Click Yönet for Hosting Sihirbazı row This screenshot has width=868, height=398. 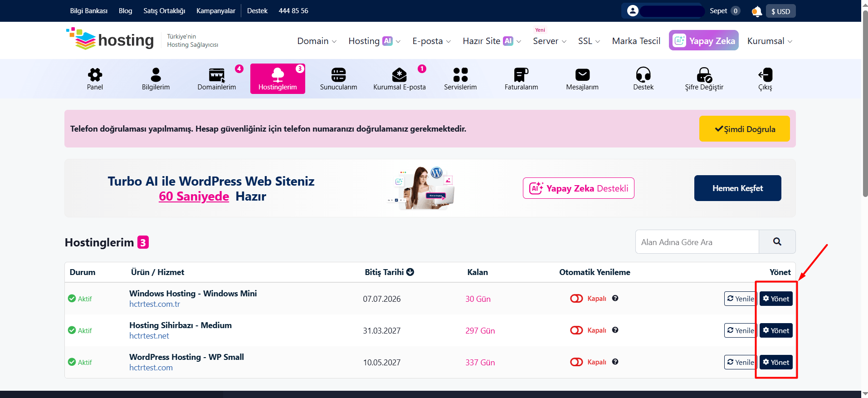776,330
